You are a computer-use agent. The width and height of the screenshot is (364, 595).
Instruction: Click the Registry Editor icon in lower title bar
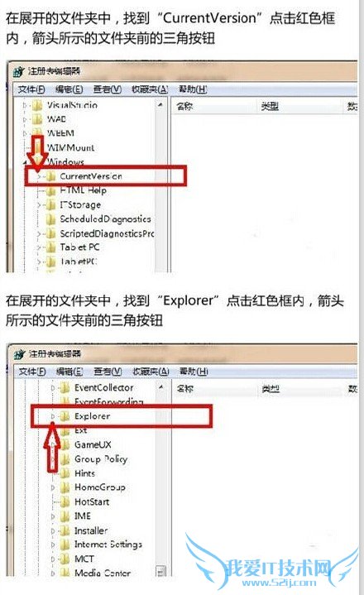click(x=20, y=354)
